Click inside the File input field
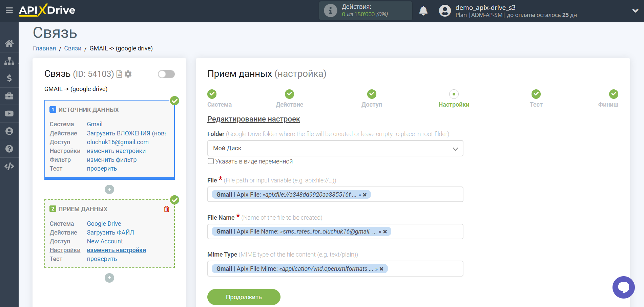 (335, 194)
